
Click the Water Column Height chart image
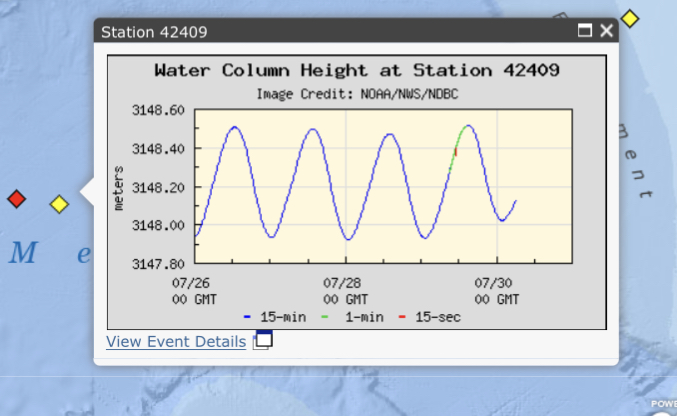point(357,192)
